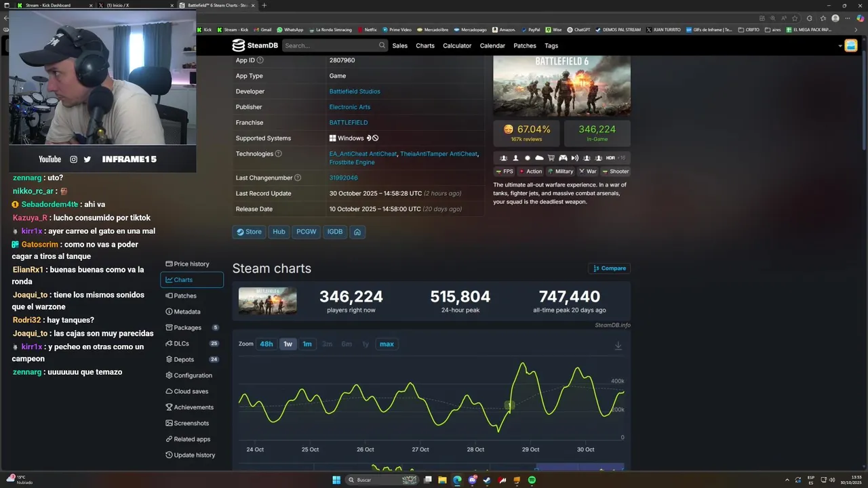Screen dimensions: 868x488
Task: Select Metadata in the sidebar
Action: point(192,312)
